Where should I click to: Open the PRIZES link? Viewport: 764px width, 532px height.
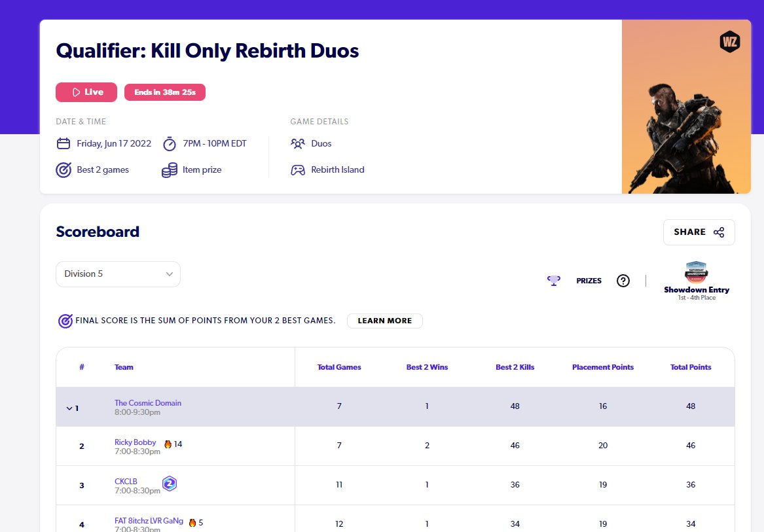coord(589,281)
